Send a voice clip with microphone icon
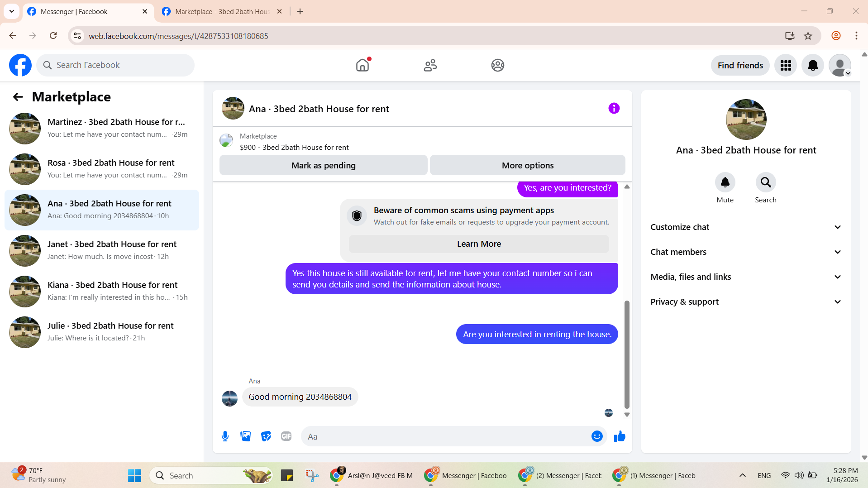 point(225,436)
